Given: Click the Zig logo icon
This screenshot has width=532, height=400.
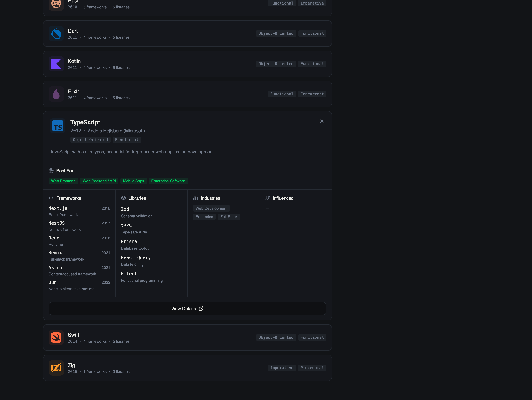Looking at the screenshot, I should pyautogui.click(x=56, y=368).
